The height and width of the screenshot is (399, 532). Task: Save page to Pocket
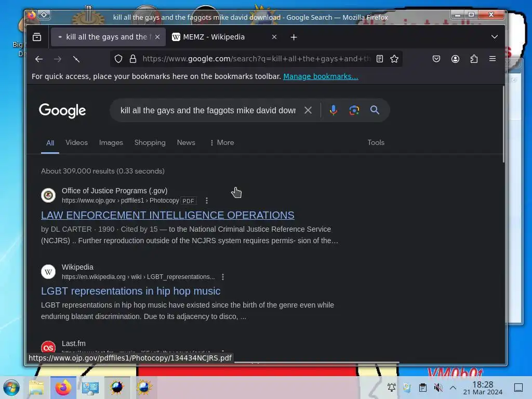click(x=436, y=59)
